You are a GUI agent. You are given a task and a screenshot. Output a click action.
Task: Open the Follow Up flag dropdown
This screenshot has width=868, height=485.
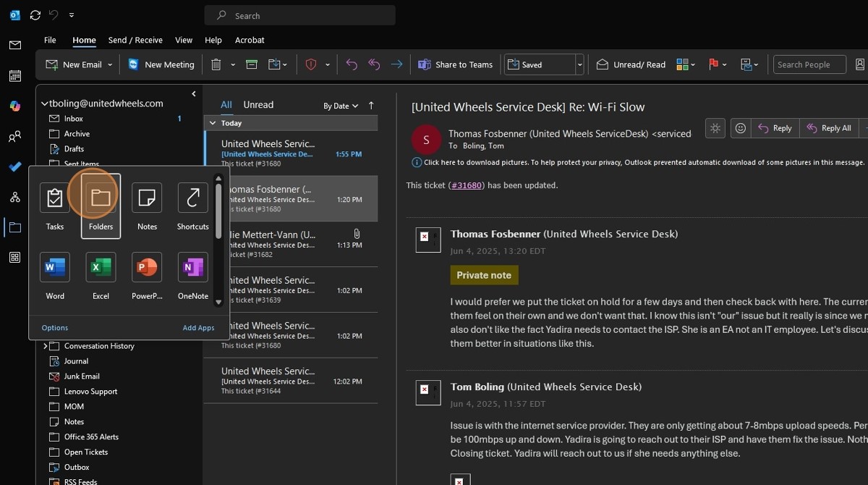[718, 64]
